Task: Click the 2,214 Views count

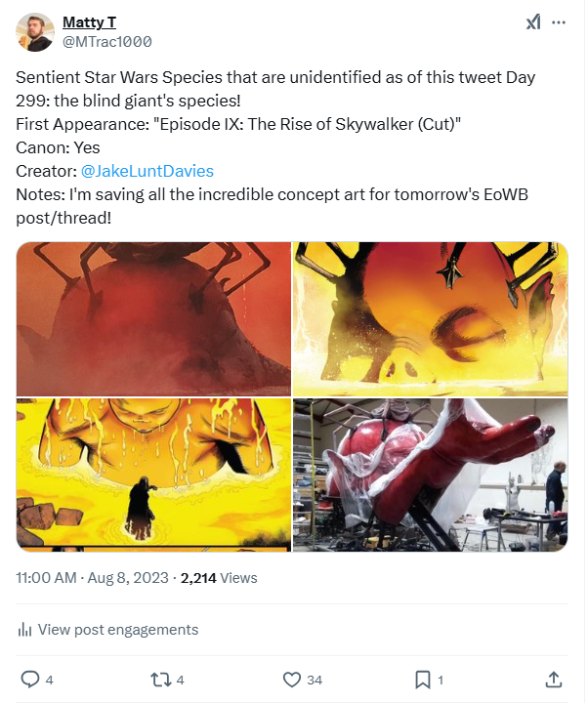Action: click(x=219, y=578)
